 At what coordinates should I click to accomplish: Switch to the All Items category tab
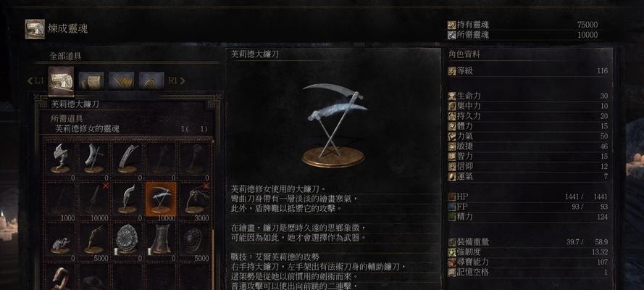(61, 81)
